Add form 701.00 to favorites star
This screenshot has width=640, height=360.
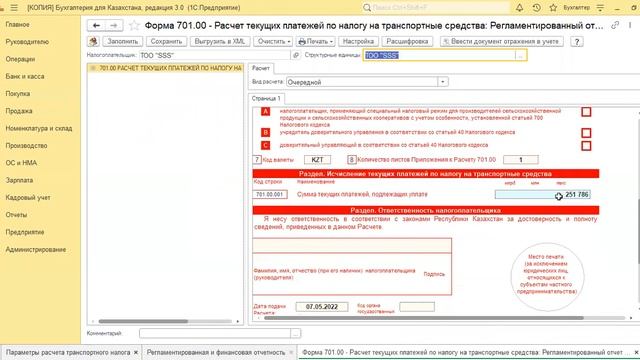pyautogui.click(x=134, y=26)
